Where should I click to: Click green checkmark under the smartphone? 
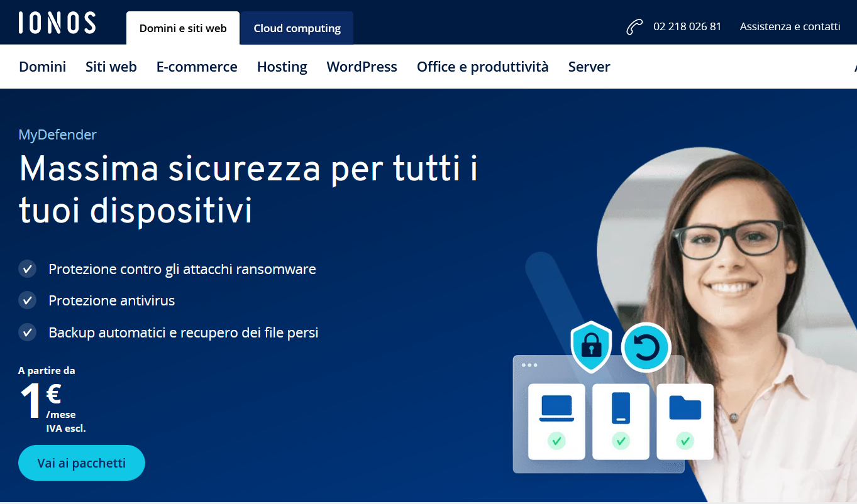[621, 441]
